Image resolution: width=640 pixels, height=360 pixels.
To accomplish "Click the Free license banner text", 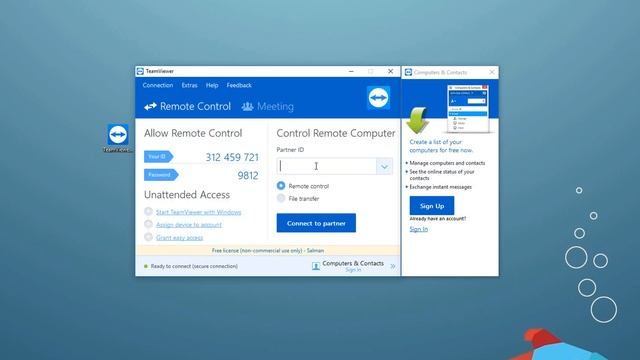I will coord(268,251).
